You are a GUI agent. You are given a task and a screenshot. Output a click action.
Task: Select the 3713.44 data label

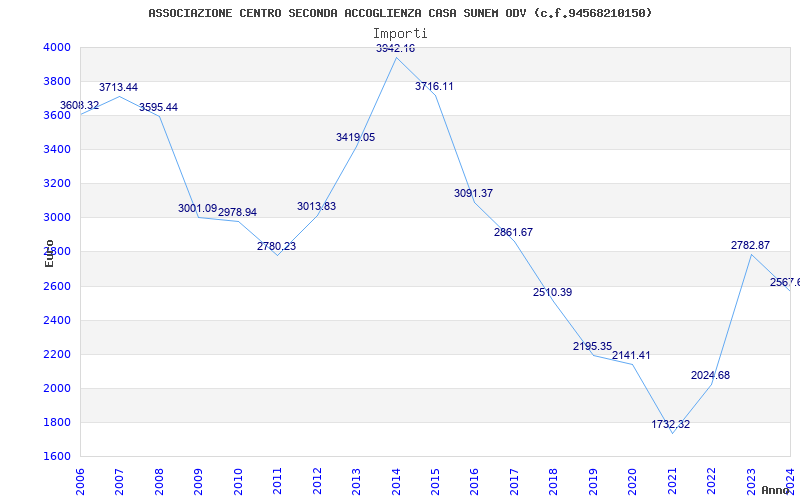[x=118, y=87]
